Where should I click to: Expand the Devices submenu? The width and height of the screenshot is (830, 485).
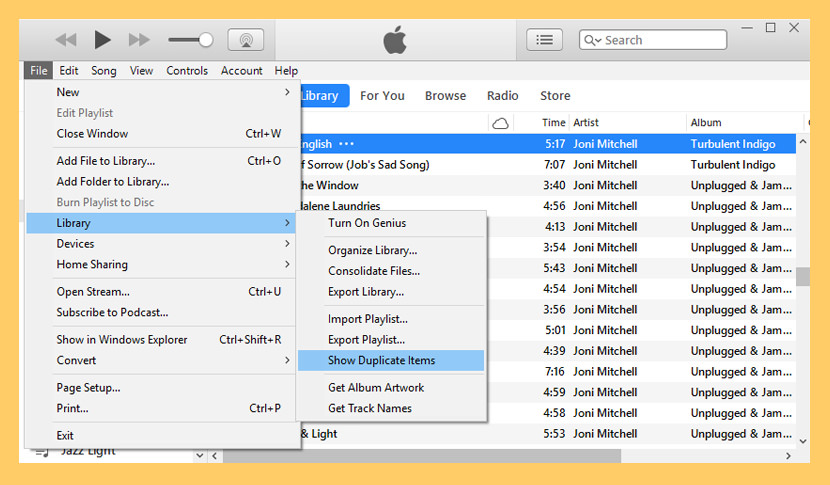[x=161, y=244]
